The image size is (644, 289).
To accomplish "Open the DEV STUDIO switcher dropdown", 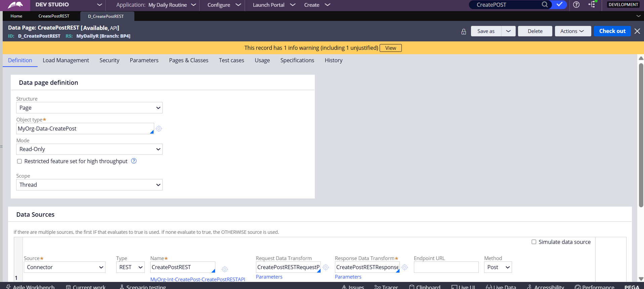I will click(x=99, y=5).
